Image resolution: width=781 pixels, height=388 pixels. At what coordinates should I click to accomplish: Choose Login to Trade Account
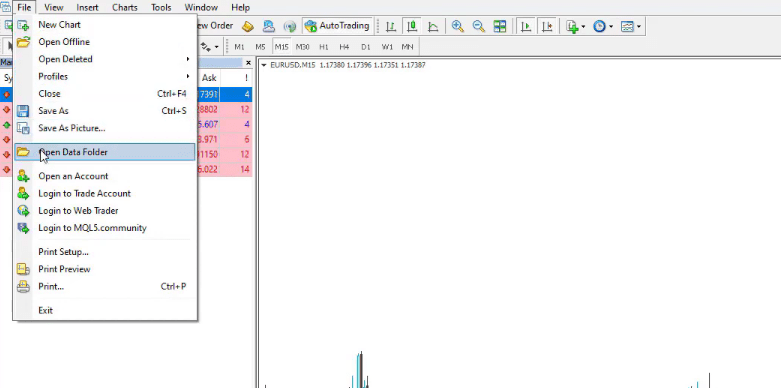105,194
